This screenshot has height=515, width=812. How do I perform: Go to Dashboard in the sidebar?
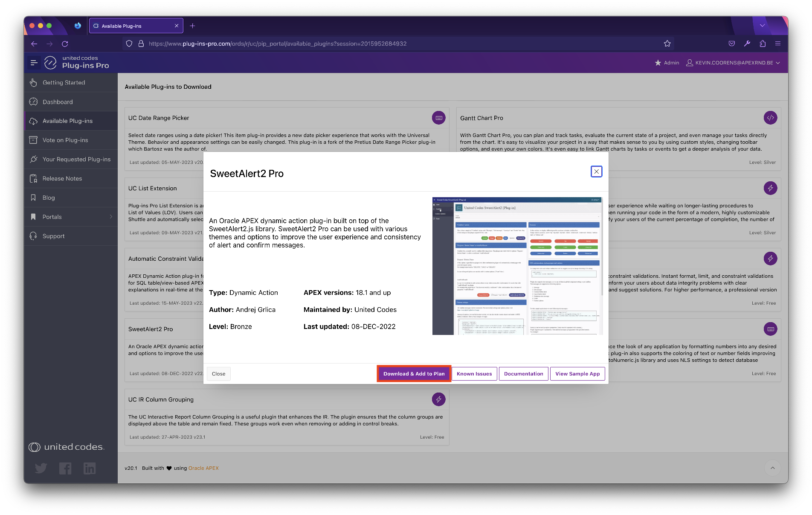point(71,102)
